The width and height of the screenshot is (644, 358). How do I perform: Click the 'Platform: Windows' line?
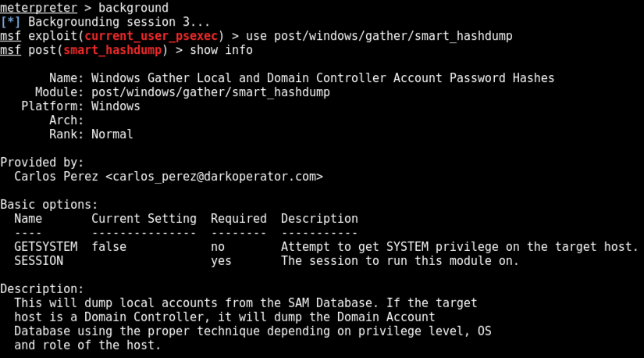pos(80,106)
